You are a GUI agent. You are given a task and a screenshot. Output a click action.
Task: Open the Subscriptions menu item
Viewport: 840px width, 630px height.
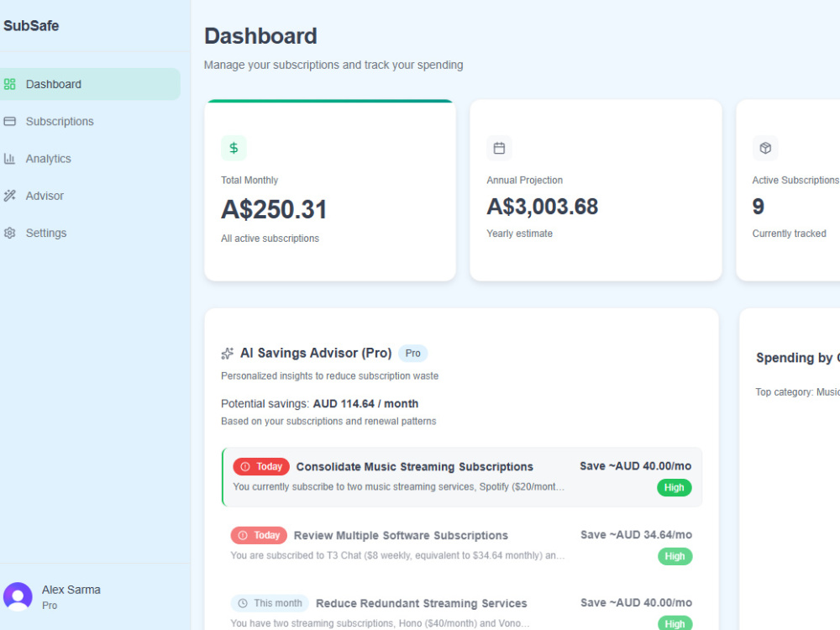[90, 122]
